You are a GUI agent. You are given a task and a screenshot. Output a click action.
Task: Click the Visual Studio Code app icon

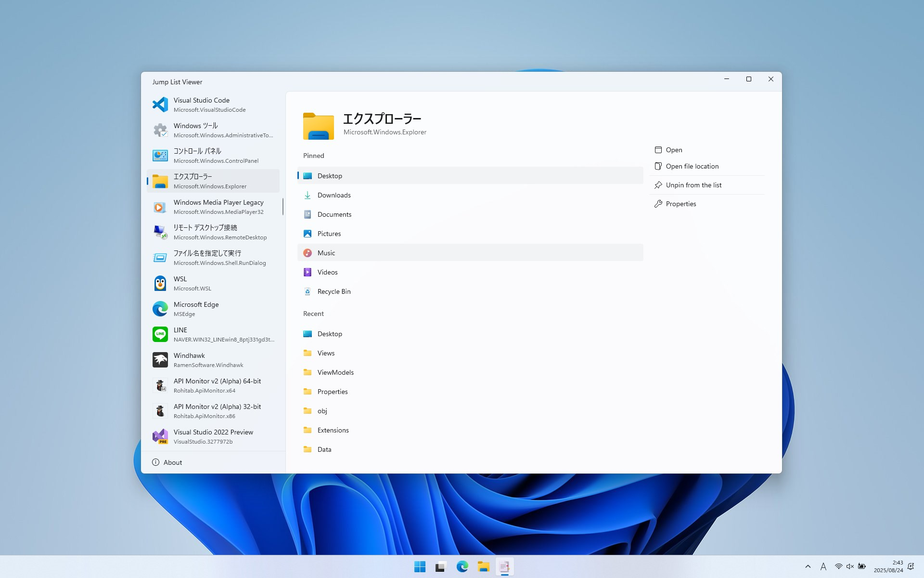pos(160,105)
